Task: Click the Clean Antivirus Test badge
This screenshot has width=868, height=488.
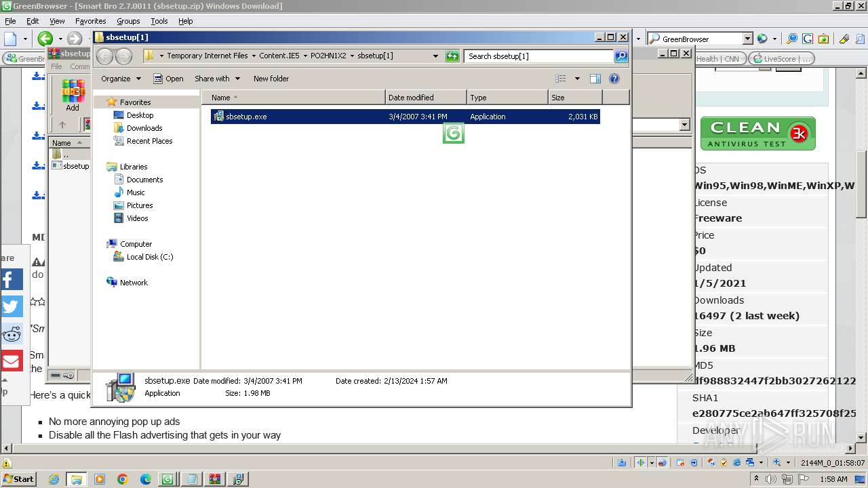Action: pyautogui.click(x=757, y=134)
